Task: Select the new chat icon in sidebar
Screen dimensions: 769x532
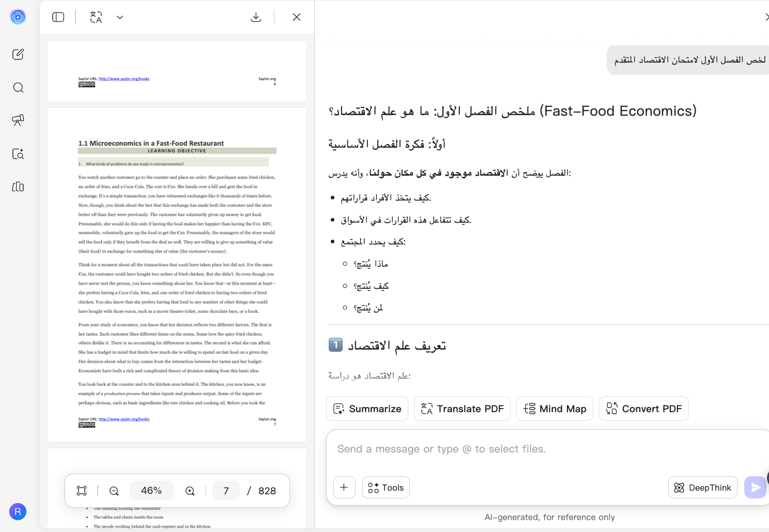Action: click(x=18, y=54)
